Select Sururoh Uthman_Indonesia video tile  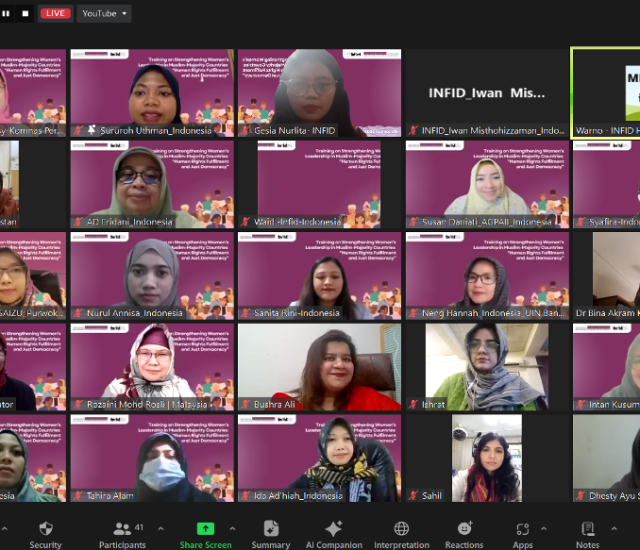[x=152, y=93]
